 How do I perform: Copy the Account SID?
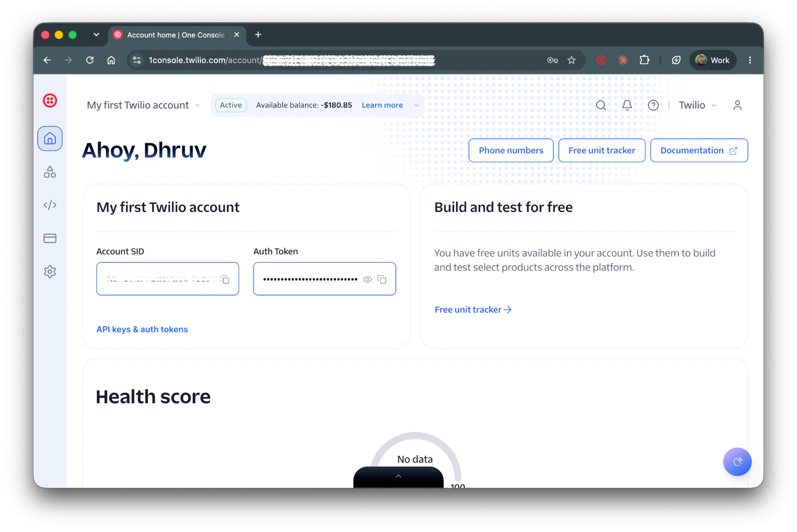coord(225,279)
